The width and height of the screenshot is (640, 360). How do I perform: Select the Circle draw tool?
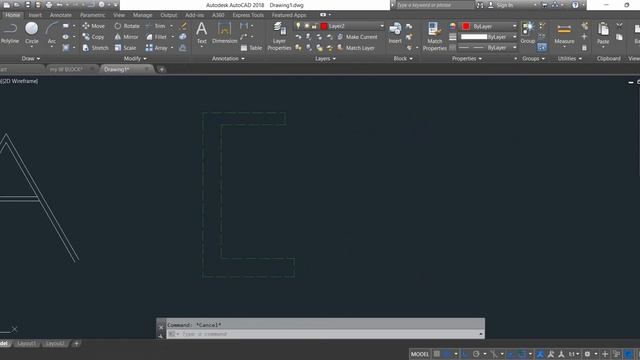[31, 33]
